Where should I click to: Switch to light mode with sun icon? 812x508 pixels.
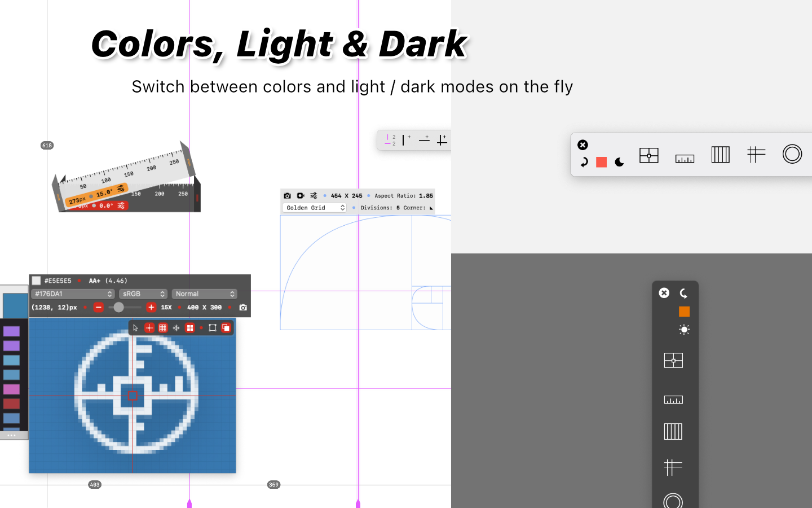coord(684,330)
